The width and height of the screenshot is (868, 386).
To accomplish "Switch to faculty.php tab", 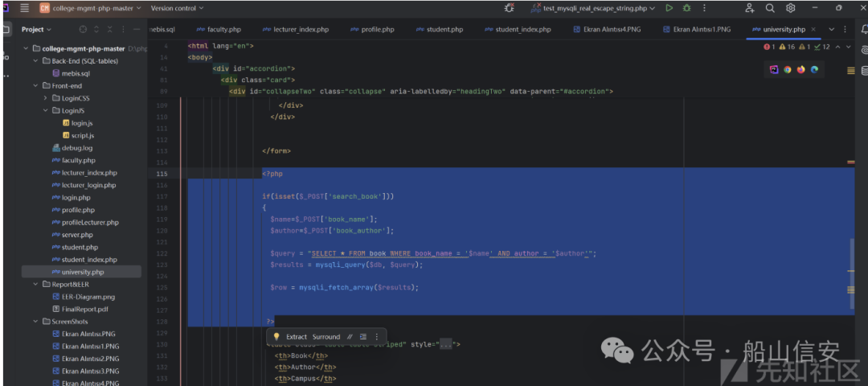I will tap(219, 29).
